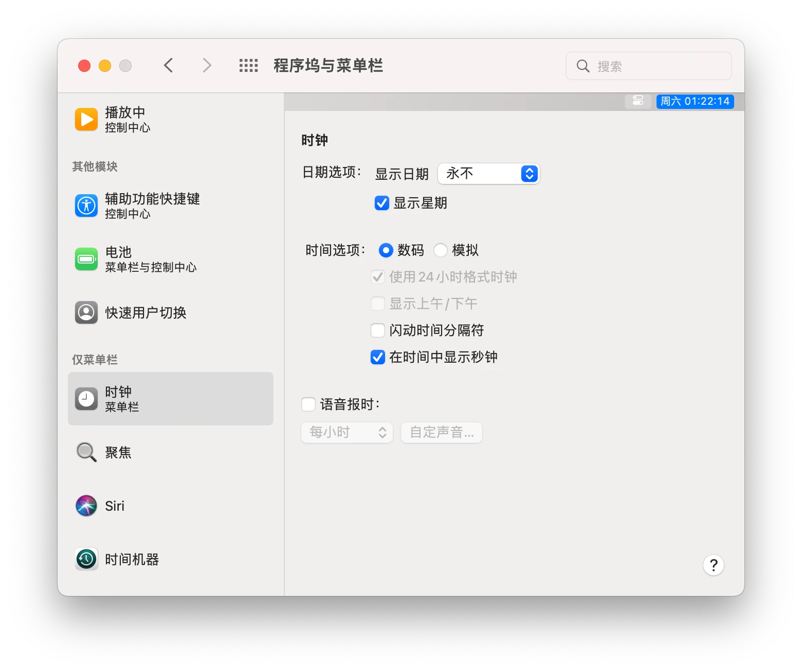Select the Analog (模拟) radio button
This screenshot has width=802, height=672.
coord(441,250)
